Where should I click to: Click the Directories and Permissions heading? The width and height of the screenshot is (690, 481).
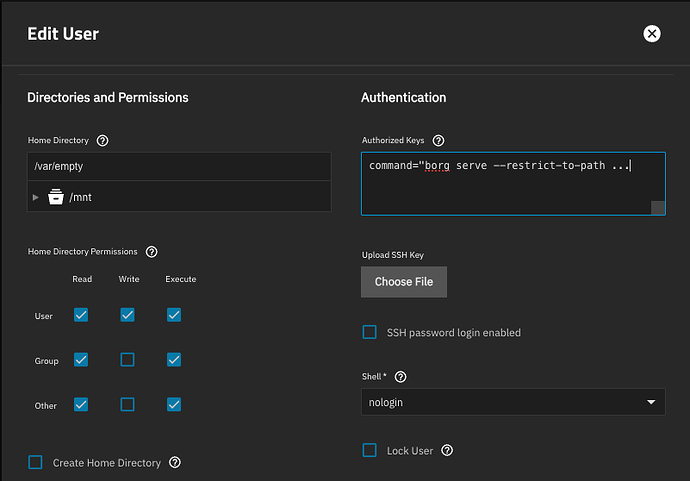click(x=108, y=97)
